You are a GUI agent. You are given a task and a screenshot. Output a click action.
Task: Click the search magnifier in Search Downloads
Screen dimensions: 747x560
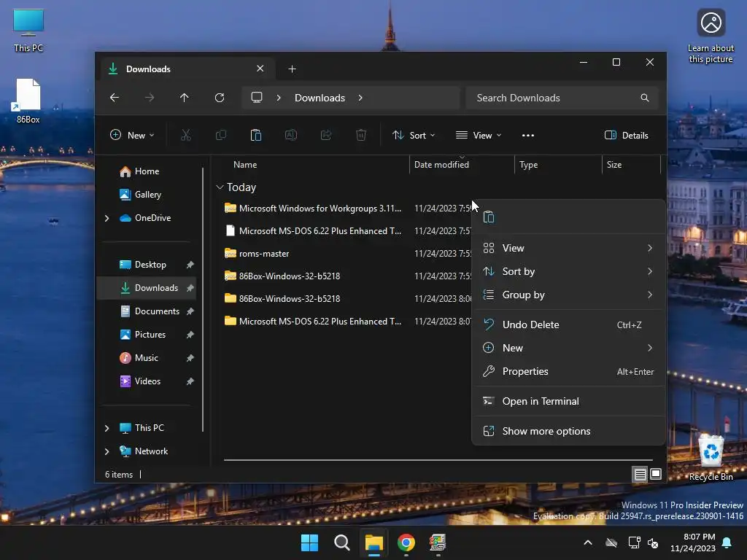pos(645,98)
